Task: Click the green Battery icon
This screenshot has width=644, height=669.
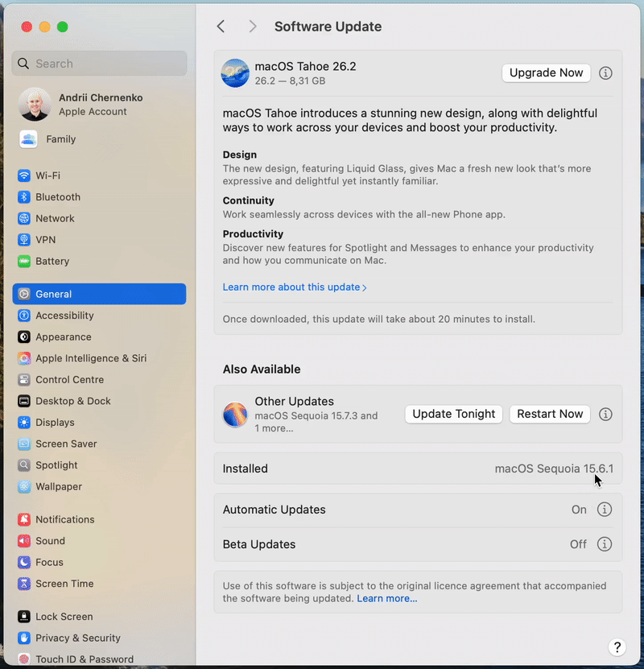Action: [24, 261]
